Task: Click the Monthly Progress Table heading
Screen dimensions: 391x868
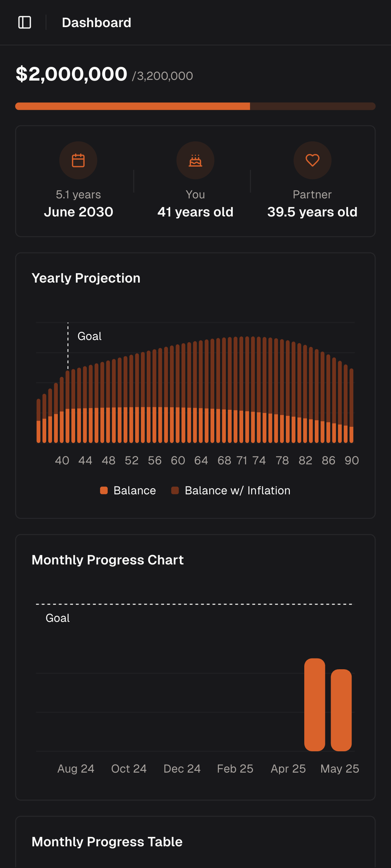Action: tap(107, 842)
